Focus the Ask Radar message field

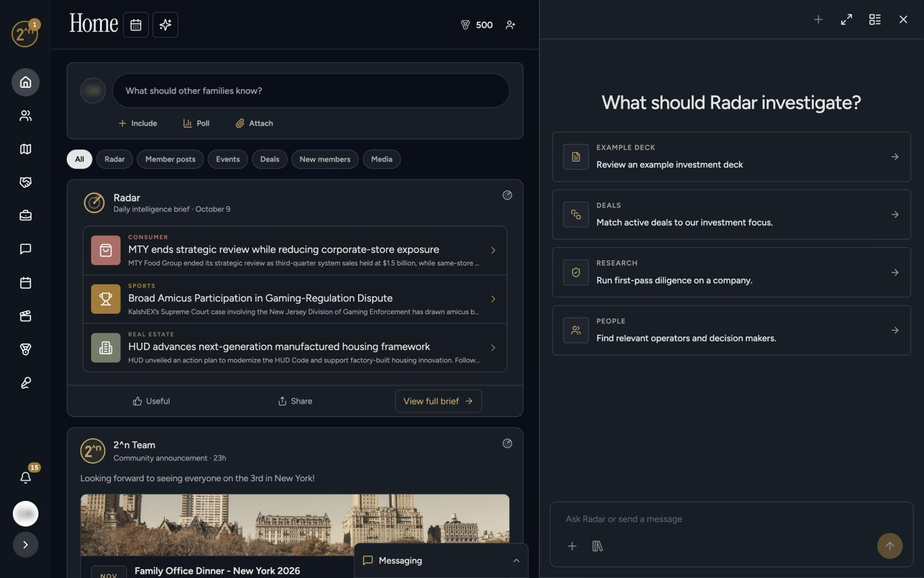(x=732, y=519)
